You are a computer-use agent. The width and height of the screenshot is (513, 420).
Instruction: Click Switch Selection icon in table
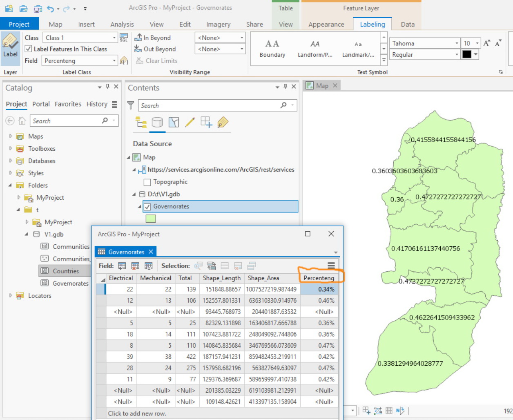tap(212, 266)
